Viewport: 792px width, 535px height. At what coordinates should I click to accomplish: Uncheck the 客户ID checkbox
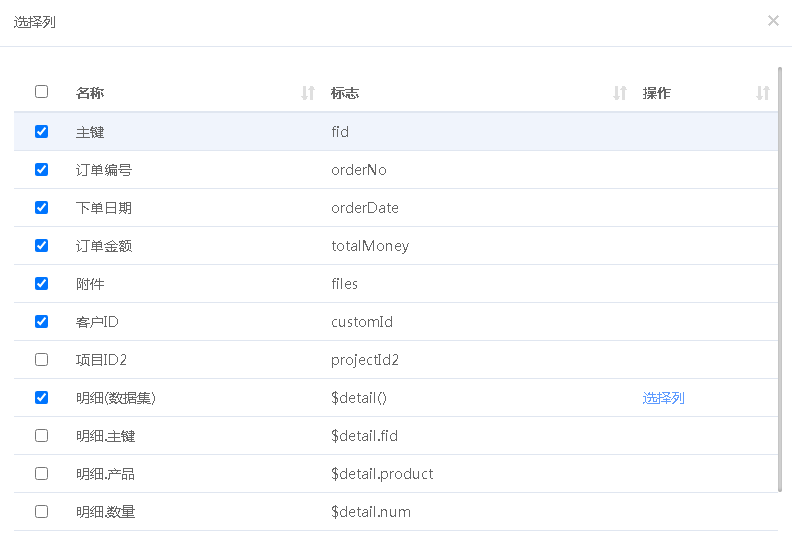tap(41, 321)
